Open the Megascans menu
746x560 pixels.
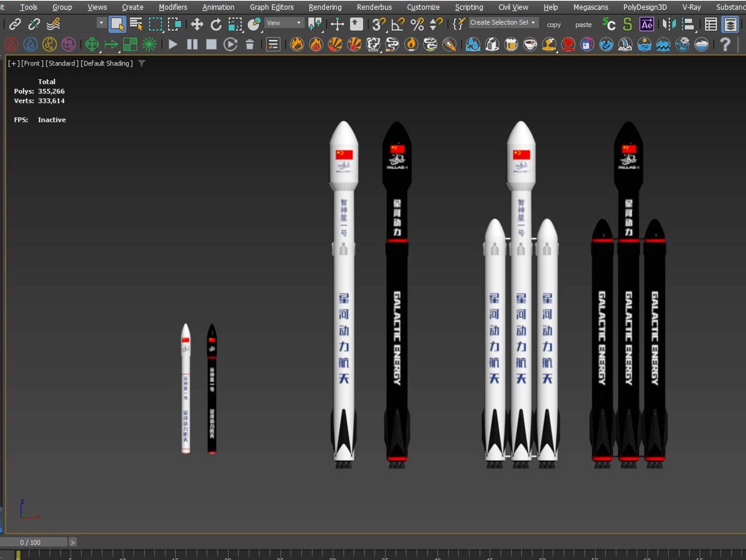591,7
